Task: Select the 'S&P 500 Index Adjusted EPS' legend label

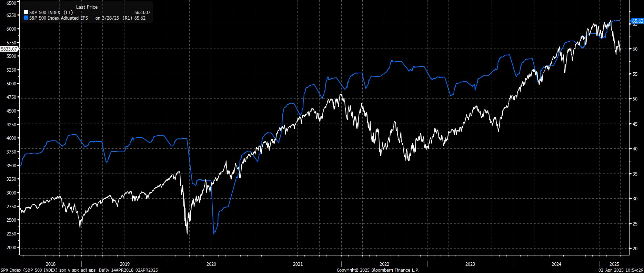Action: (59, 18)
